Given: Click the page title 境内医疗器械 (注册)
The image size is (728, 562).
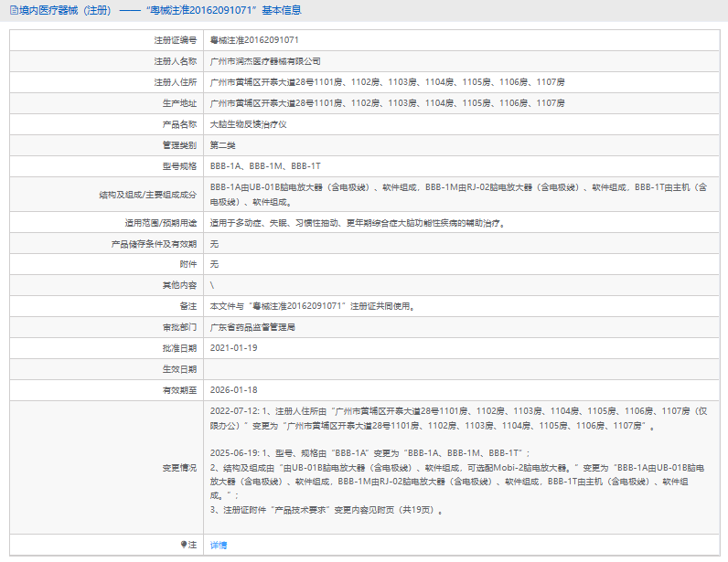Looking at the screenshot, I should click(x=65, y=10).
